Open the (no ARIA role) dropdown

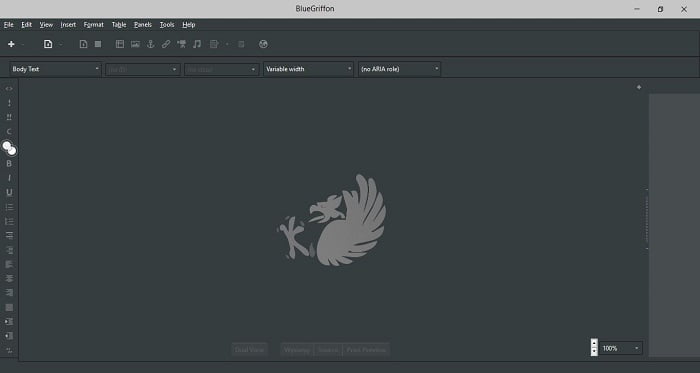399,69
